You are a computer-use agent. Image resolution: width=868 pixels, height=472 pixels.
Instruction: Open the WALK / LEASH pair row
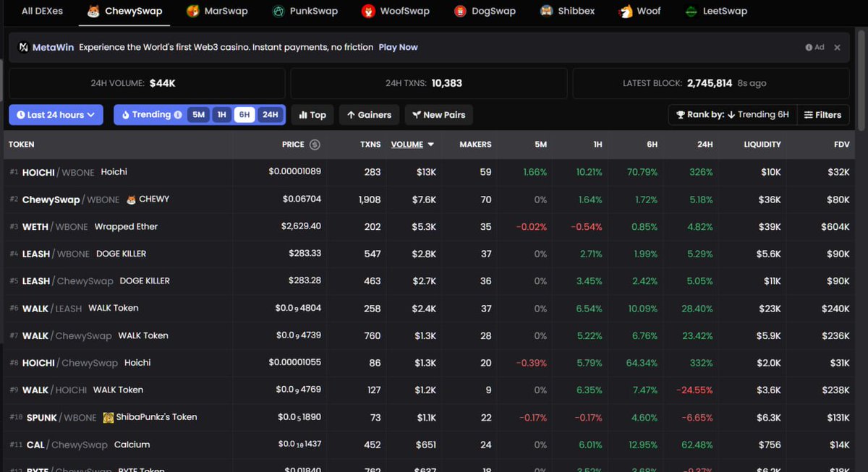[431, 308]
